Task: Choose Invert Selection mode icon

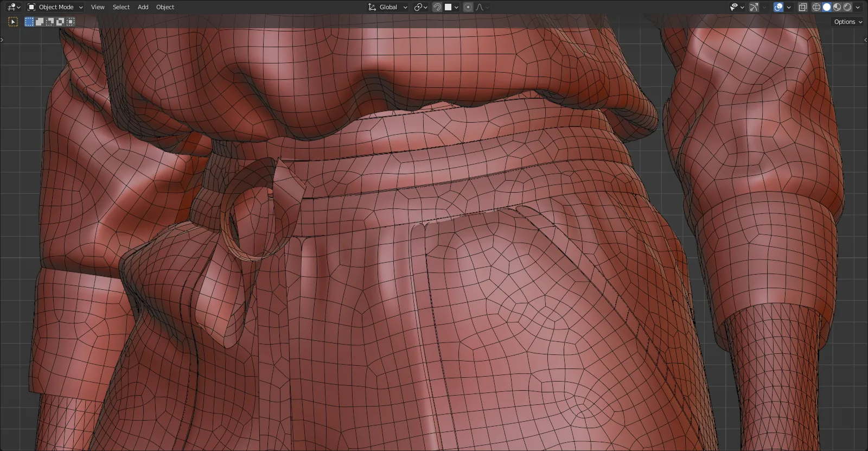Action: click(x=60, y=22)
